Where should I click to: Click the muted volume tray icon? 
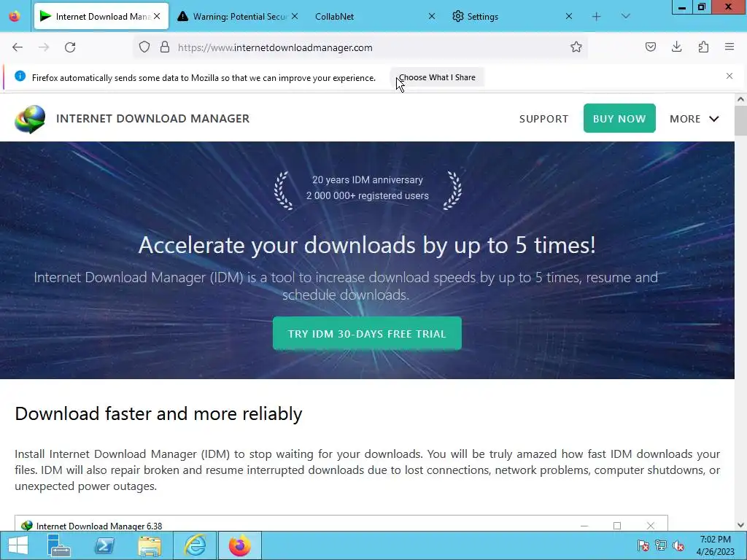coord(678,545)
